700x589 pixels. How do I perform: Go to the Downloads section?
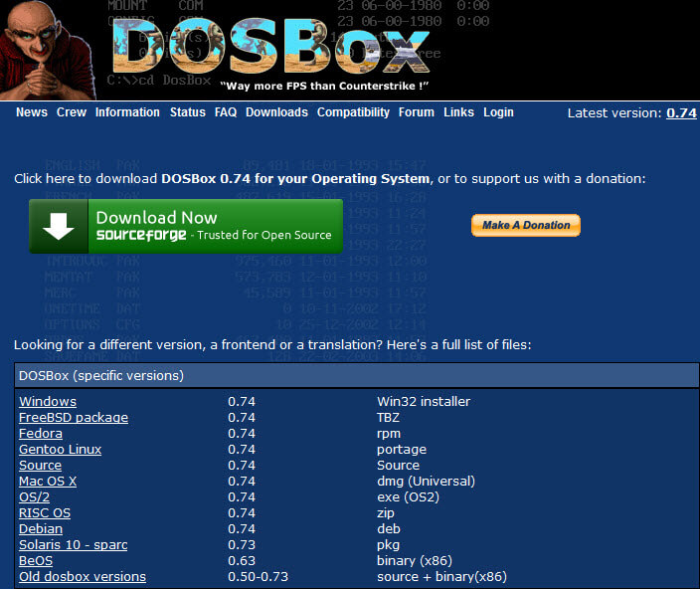click(276, 112)
